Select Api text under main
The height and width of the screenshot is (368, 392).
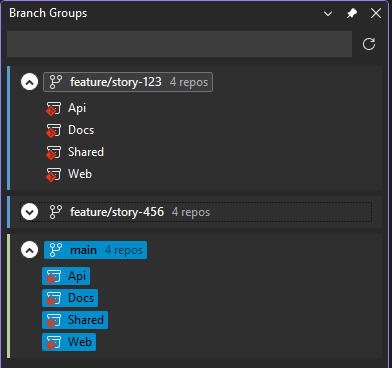point(77,276)
